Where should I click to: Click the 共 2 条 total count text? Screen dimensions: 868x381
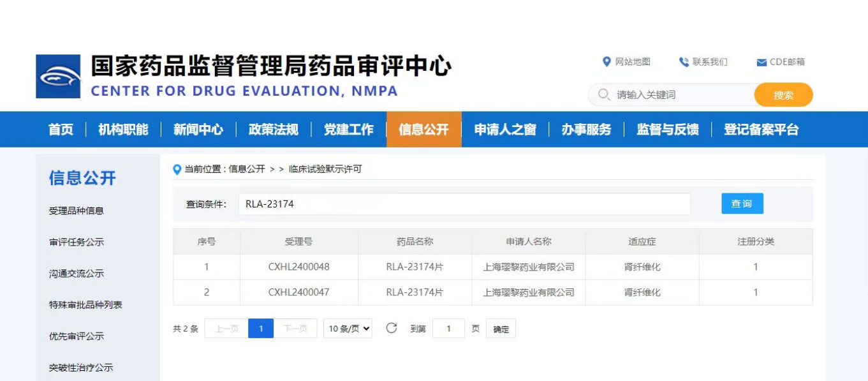[186, 329]
